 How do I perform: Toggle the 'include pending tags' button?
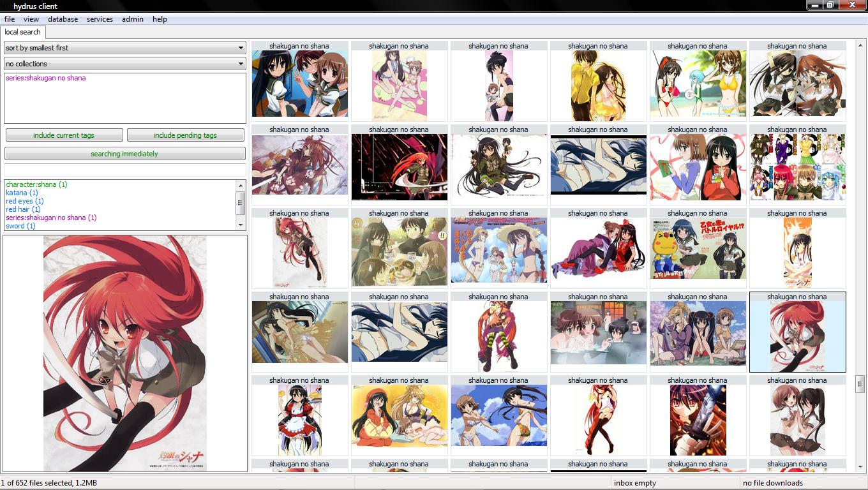tap(186, 135)
